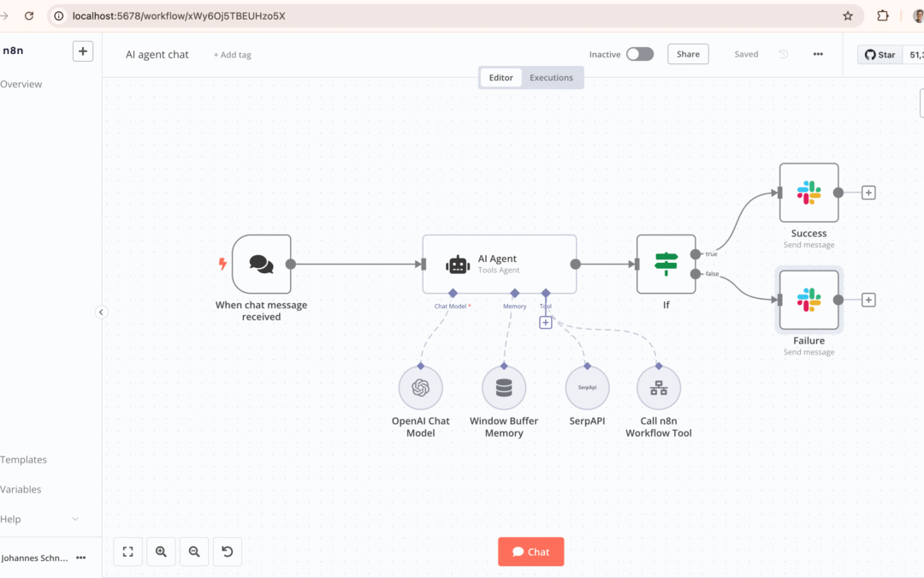Image resolution: width=924 pixels, height=578 pixels.
Task: Collapse the left sidebar with the chevron
Action: coord(101,312)
